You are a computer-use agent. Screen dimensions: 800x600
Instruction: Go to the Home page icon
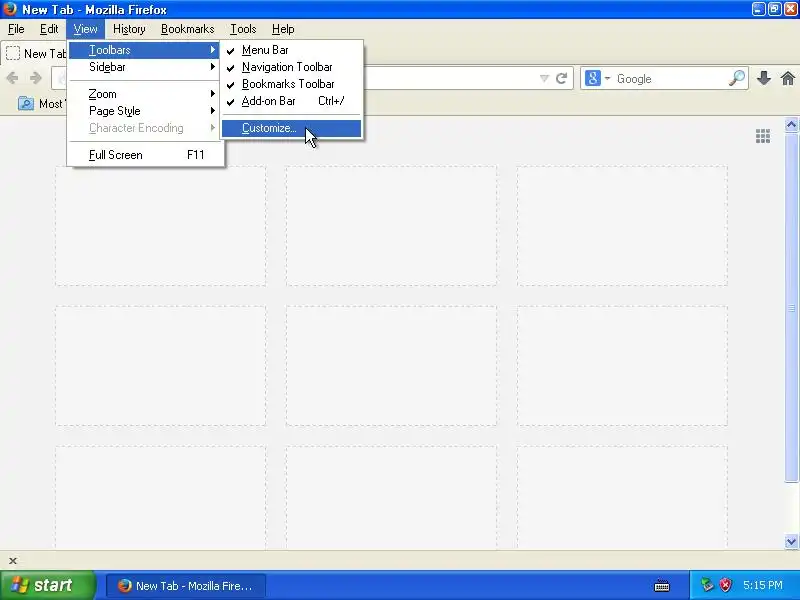point(788,78)
